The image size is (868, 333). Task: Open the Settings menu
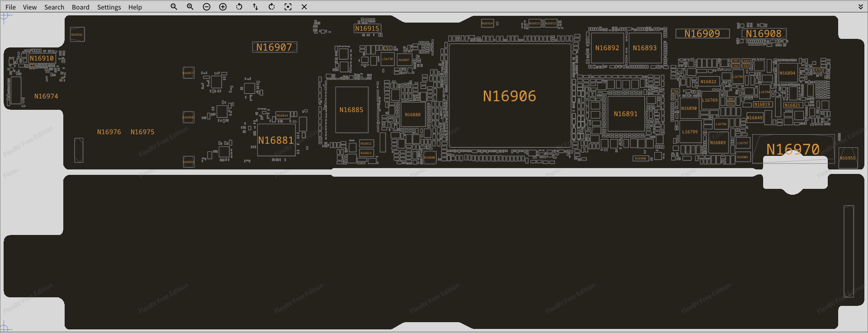[109, 7]
